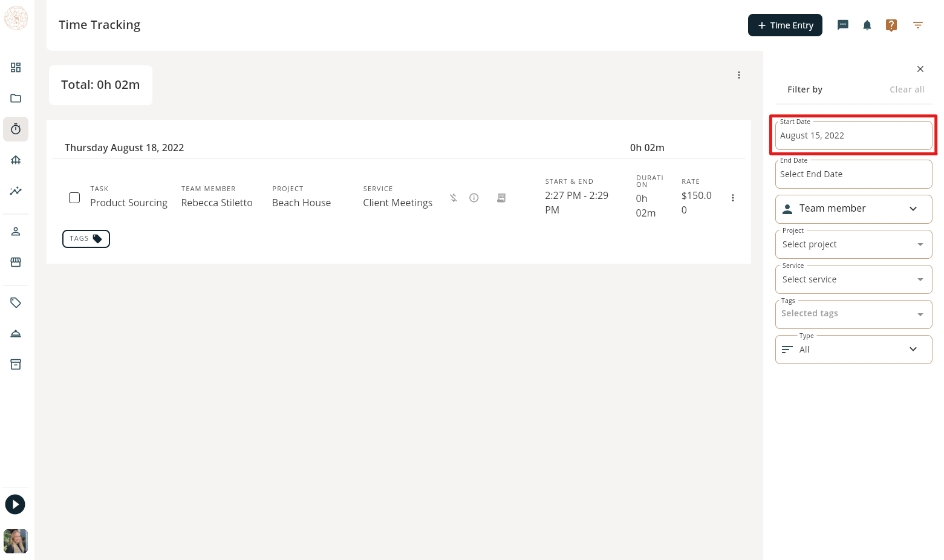Open the folder icon in the sidebar
This screenshot has height=560, width=944.
(x=16, y=98)
